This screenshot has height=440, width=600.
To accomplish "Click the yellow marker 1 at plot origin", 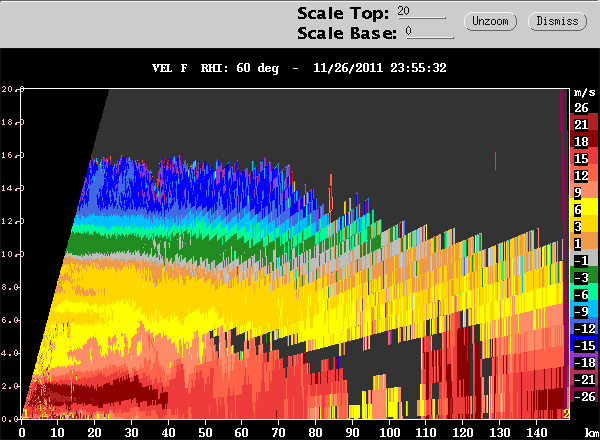I will click(25, 414).
